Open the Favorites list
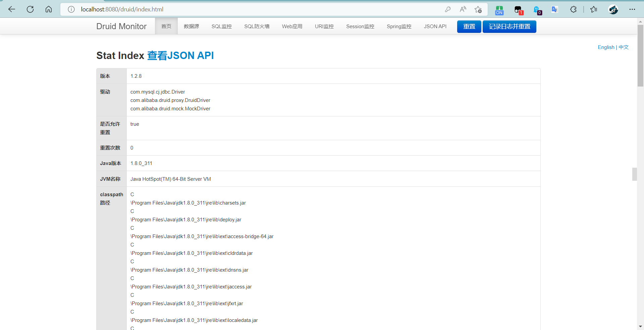Screen dimensions: 644x330 [594, 9]
